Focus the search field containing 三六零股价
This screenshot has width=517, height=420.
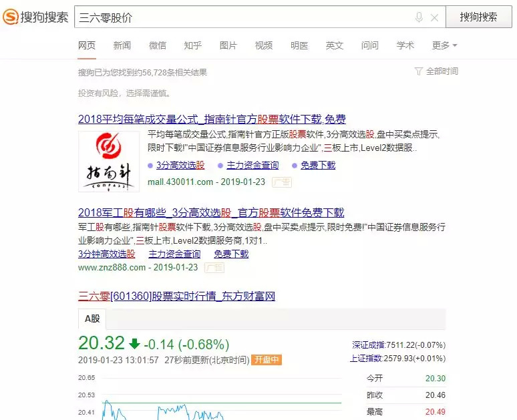coord(244,17)
